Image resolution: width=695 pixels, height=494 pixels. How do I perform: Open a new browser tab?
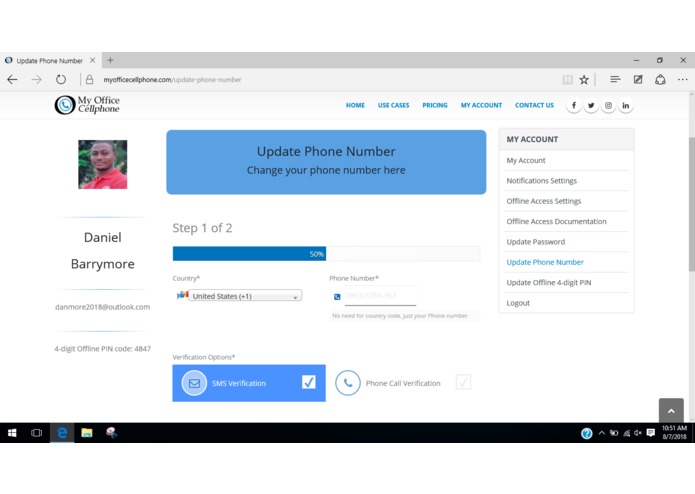[x=110, y=60]
